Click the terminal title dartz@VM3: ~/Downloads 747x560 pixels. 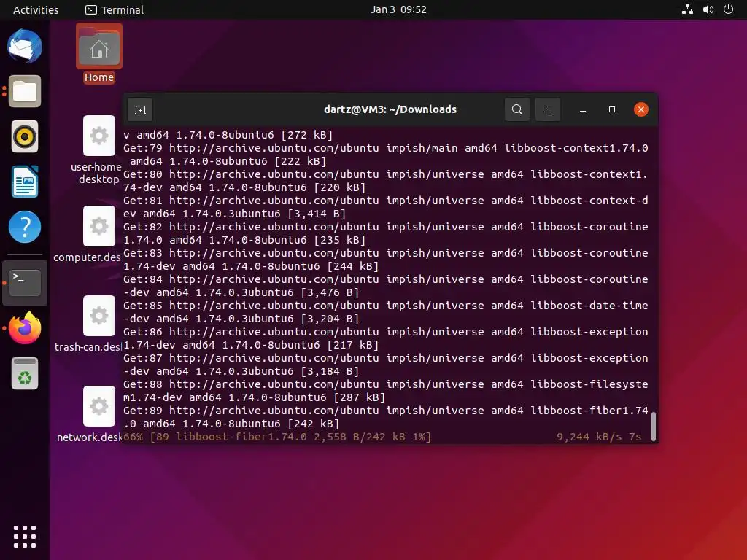pyautogui.click(x=390, y=109)
